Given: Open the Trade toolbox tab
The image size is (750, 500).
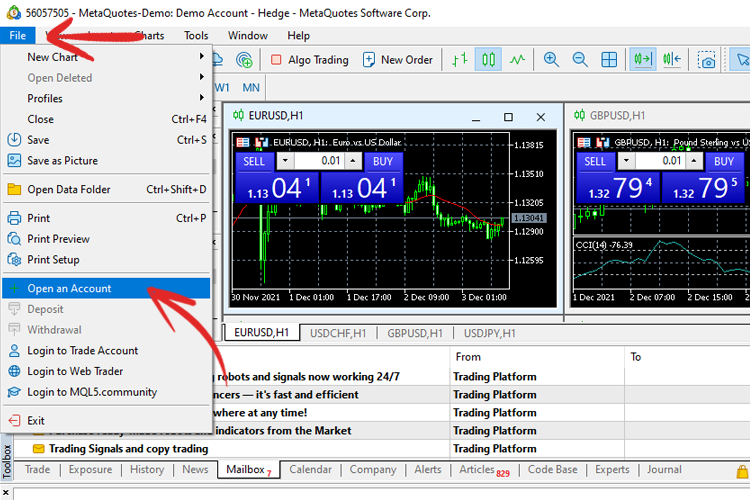Looking at the screenshot, I should (x=37, y=469).
